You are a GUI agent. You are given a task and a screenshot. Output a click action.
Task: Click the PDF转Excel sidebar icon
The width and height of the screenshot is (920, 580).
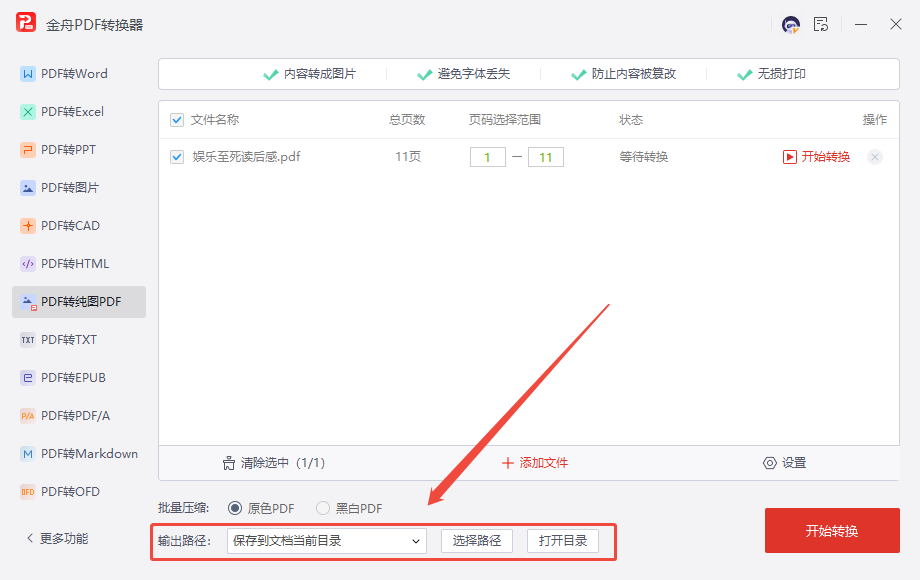pos(28,112)
